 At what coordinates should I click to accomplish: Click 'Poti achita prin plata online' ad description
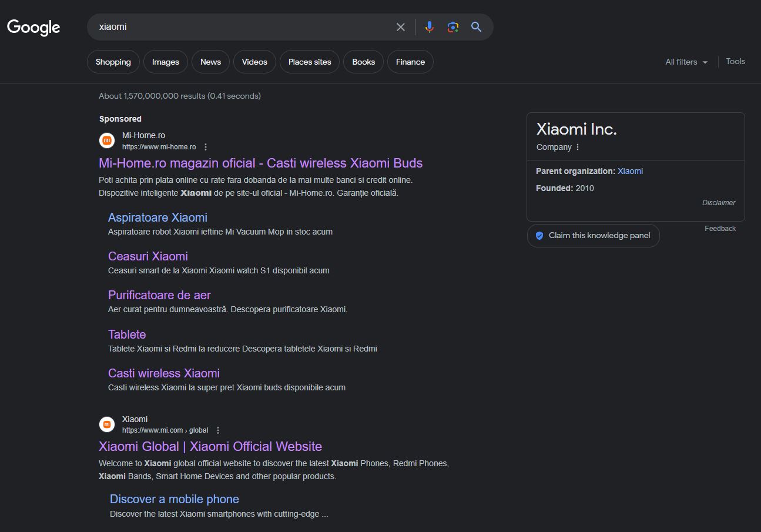(x=256, y=186)
